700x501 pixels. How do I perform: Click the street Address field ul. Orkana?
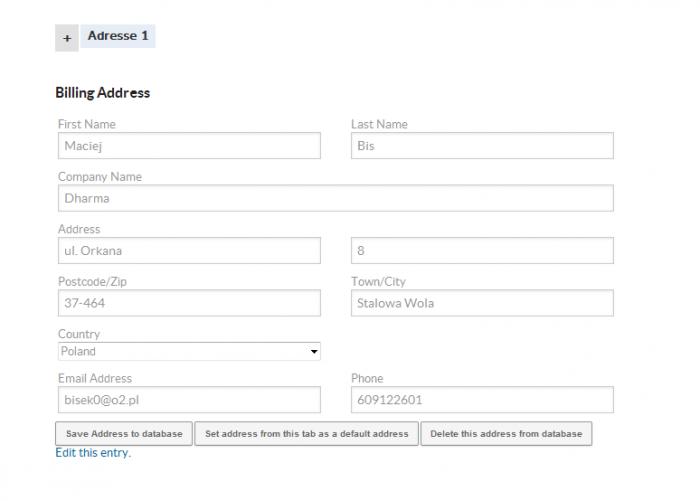pos(189,251)
